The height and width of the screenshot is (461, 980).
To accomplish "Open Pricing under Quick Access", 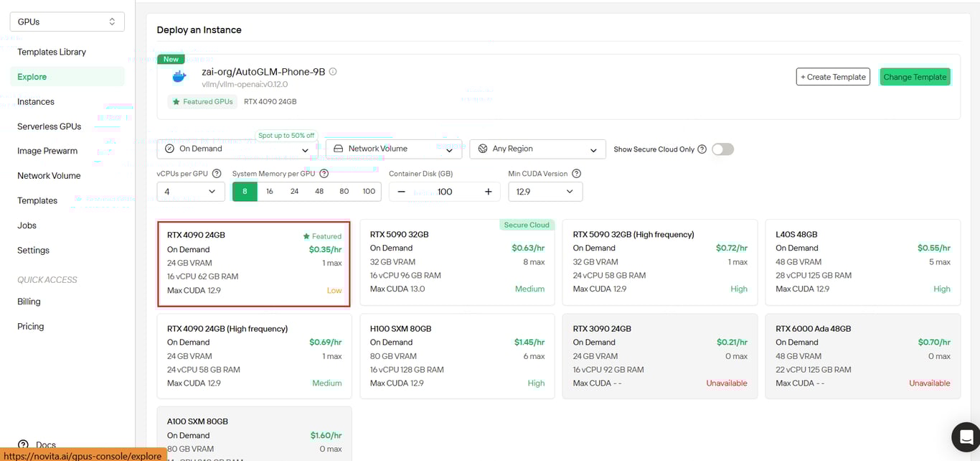I will 31,327.
